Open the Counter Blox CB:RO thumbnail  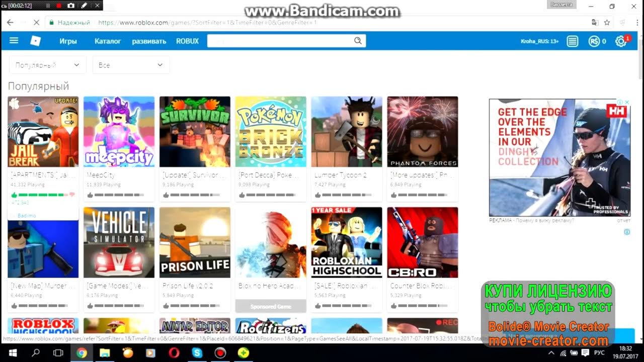(x=423, y=242)
